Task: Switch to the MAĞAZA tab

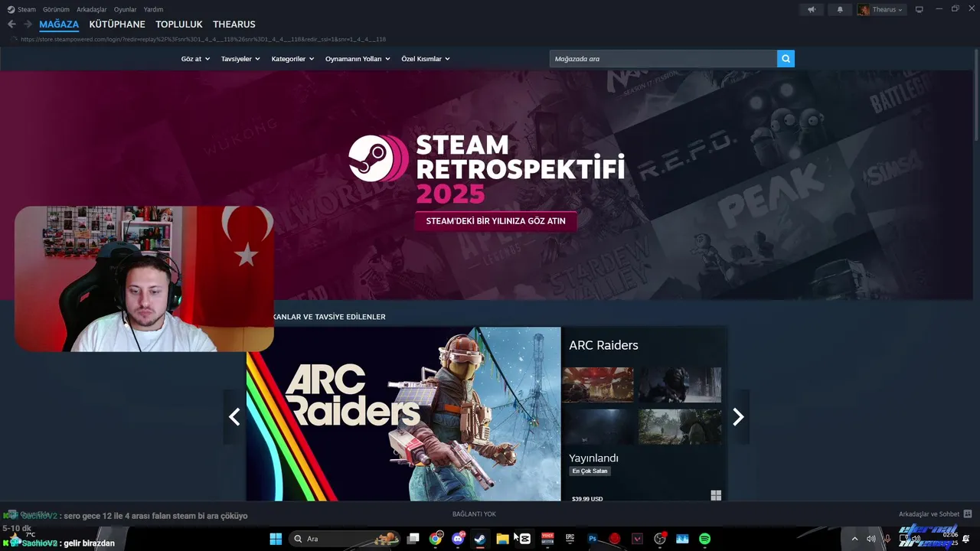Action: point(59,24)
